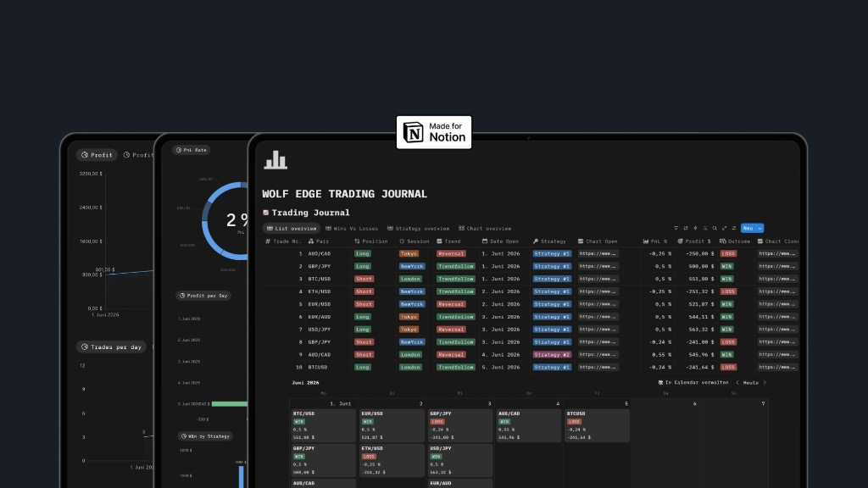Image resolution: width=868 pixels, height=488 pixels.
Task: Open the ETH/USD calendar card
Action: pos(392,460)
